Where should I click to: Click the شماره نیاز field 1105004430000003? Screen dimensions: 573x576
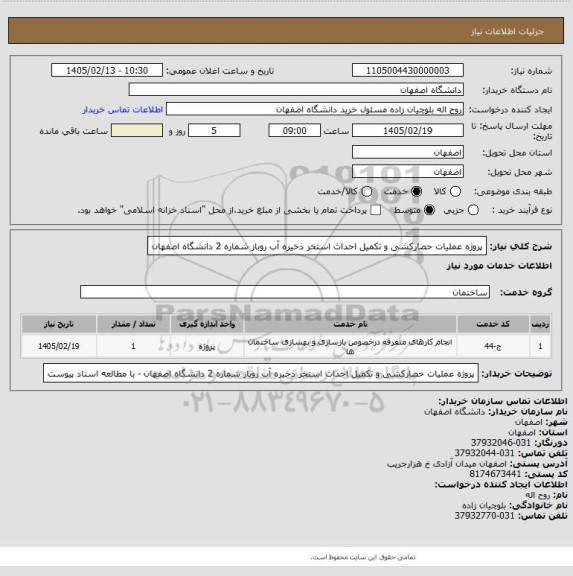(408, 70)
